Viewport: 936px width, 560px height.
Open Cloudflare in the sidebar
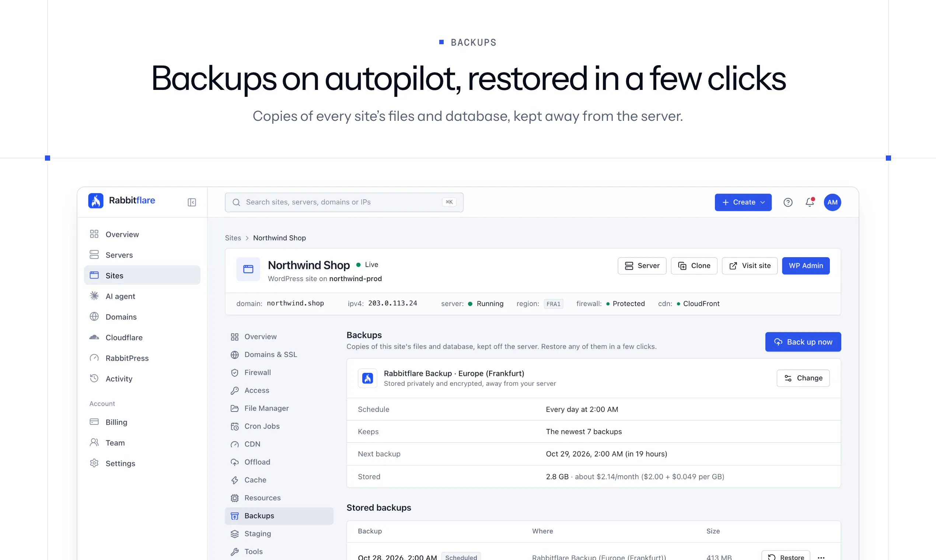(142, 337)
